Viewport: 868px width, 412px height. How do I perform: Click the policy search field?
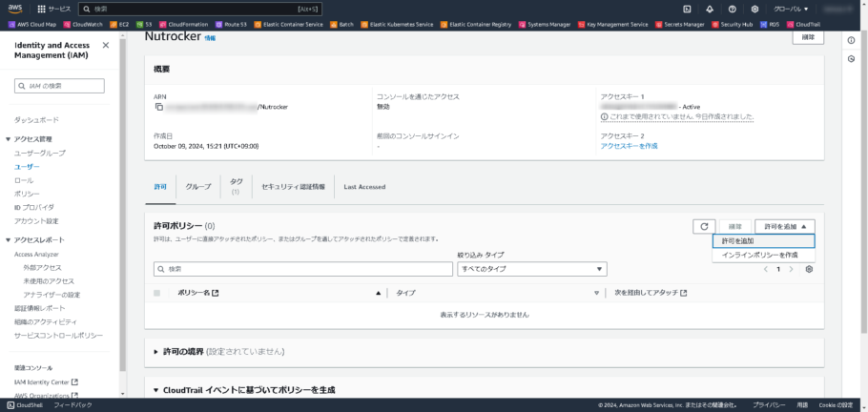pyautogui.click(x=303, y=269)
